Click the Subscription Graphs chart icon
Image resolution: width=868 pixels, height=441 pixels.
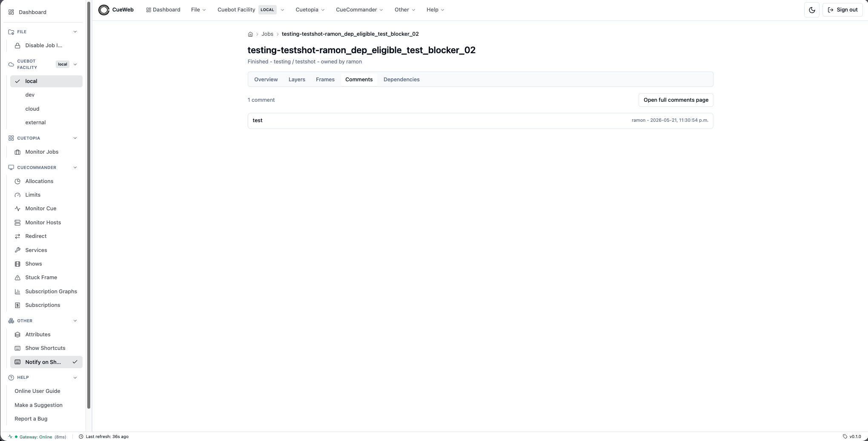(x=17, y=292)
